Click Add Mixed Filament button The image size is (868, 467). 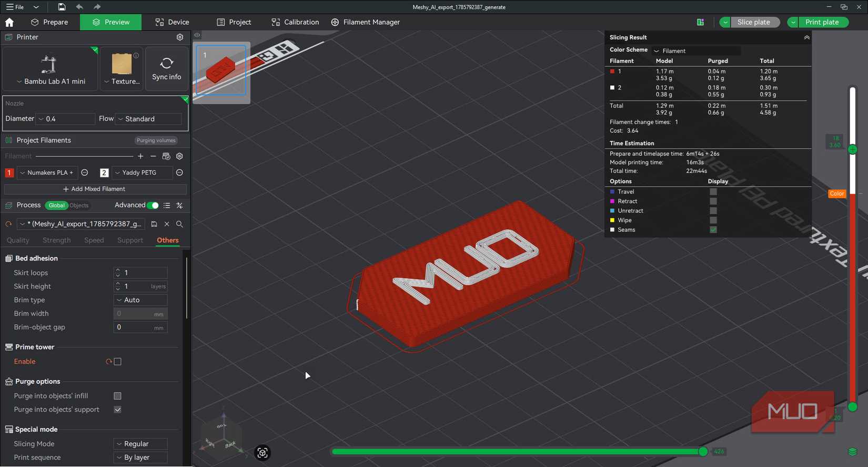click(x=95, y=189)
